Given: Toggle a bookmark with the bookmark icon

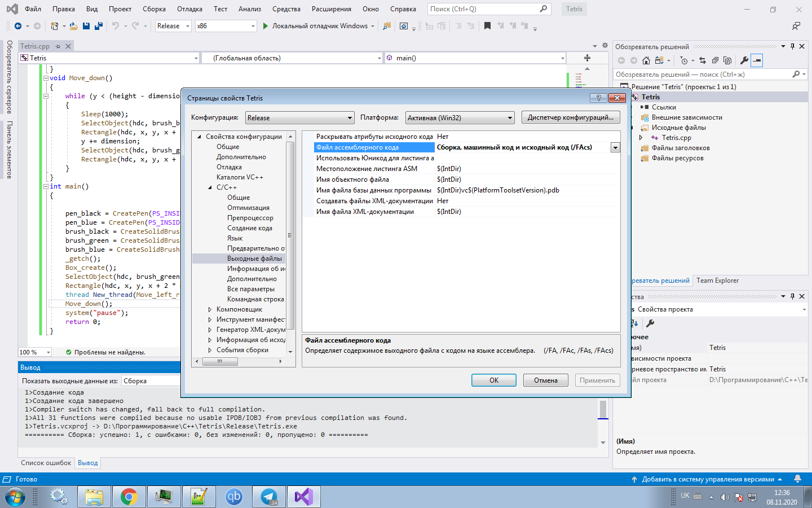Looking at the screenshot, I should coord(487,26).
